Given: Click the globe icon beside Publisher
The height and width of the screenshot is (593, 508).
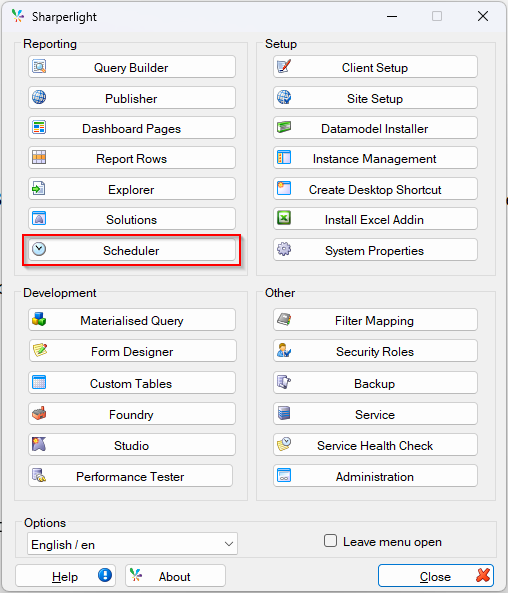Looking at the screenshot, I should click(x=39, y=97).
